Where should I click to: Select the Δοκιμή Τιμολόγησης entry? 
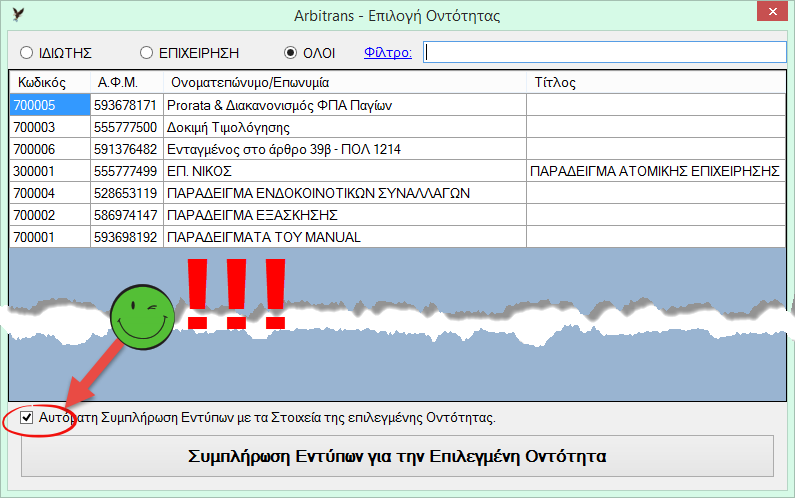tap(345, 127)
